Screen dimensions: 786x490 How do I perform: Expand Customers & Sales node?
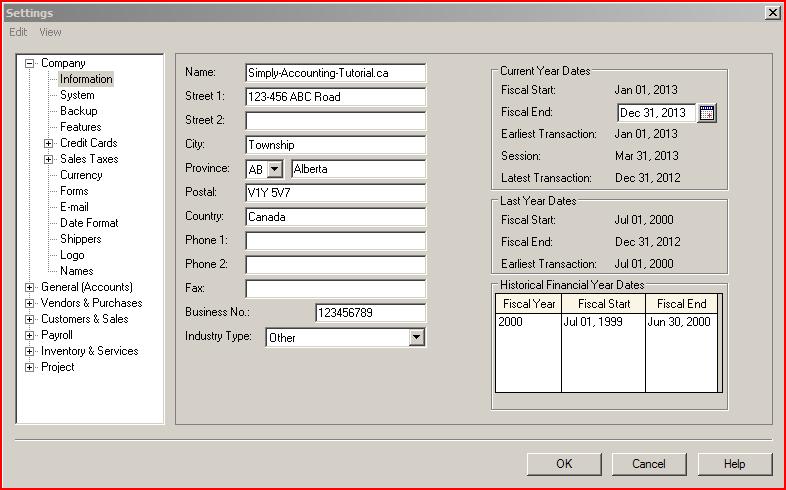click(x=30, y=320)
